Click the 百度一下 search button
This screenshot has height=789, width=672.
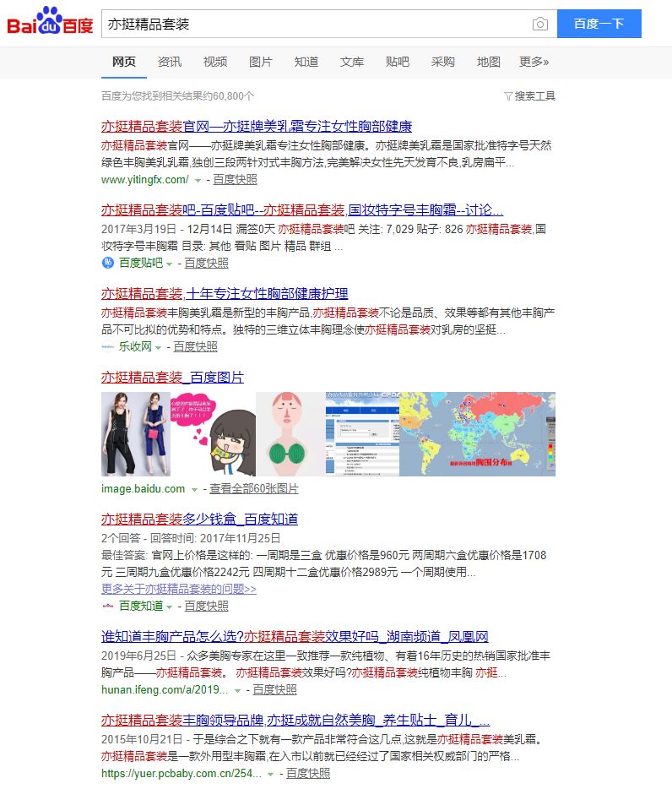pyautogui.click(x=599, y=24)
